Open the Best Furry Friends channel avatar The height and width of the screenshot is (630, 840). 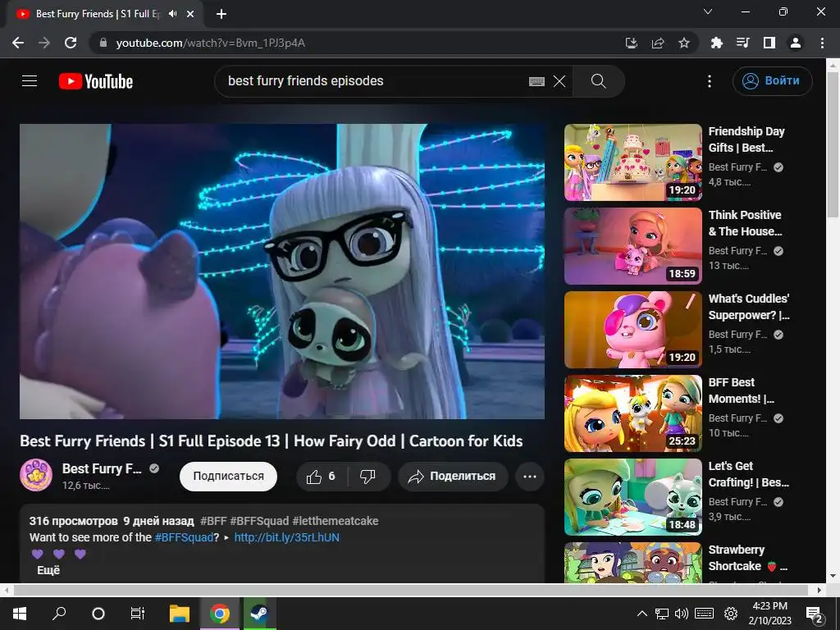(x=36, y=475)
